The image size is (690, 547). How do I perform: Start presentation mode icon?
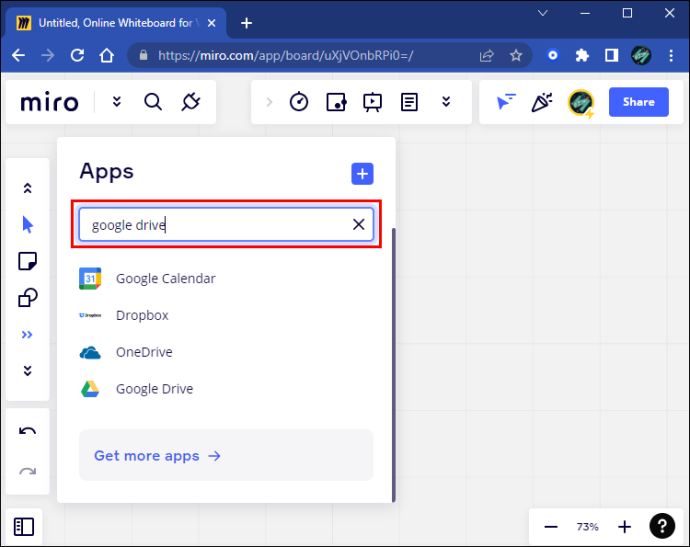coord(372,102)
